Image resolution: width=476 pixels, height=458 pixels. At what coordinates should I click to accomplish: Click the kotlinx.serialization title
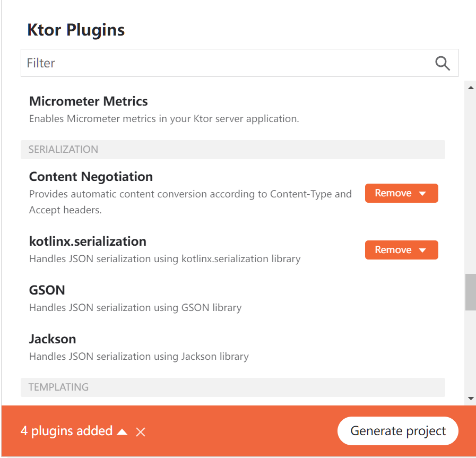coord(88,241)
